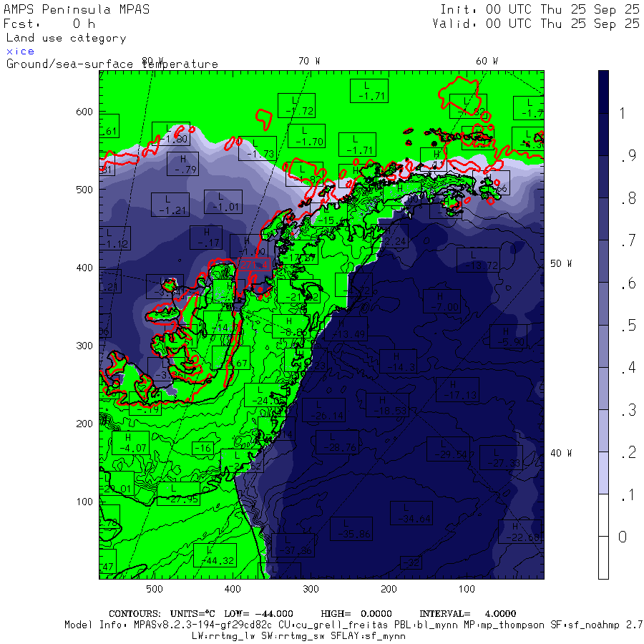Click the 'MPASv8.2.3-194-gf29cd82c' model version text
The height and width of the screenshot is (644, 644).
[203, 625]
